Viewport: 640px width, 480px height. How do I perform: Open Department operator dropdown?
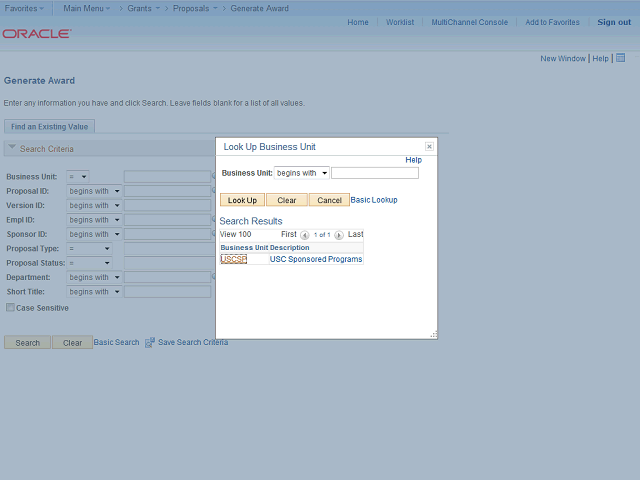[x=94, y=277]
